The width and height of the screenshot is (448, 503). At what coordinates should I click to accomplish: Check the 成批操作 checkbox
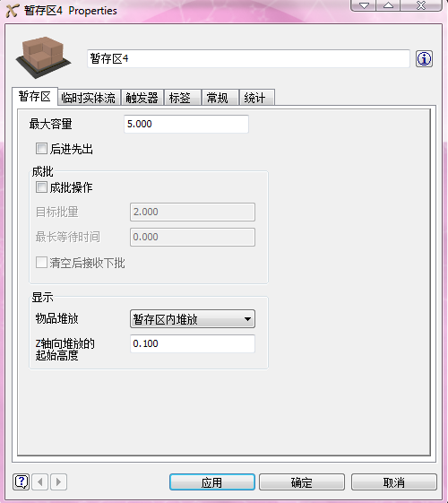tap(41, 187)
